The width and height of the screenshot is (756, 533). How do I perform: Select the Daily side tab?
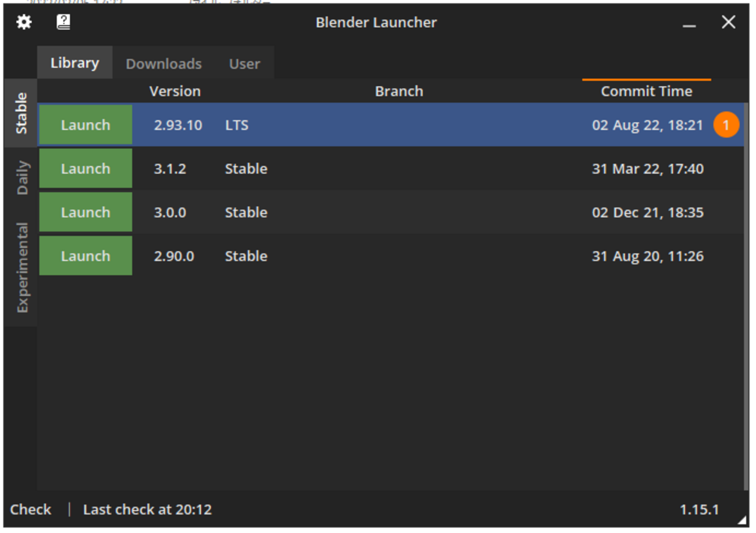(x=21, y=178)
